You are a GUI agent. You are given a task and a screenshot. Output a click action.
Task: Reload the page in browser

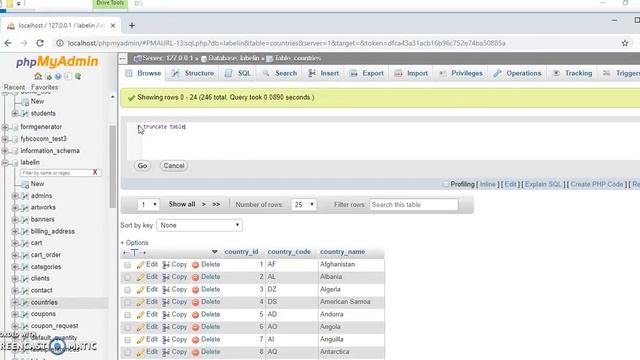click(x=40, y=43)
